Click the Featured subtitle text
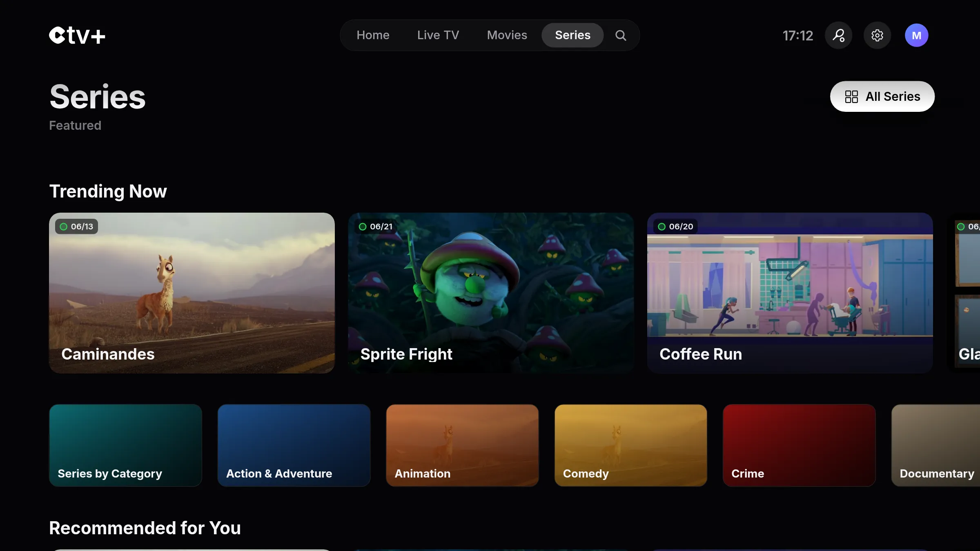 tap(75, 125)
